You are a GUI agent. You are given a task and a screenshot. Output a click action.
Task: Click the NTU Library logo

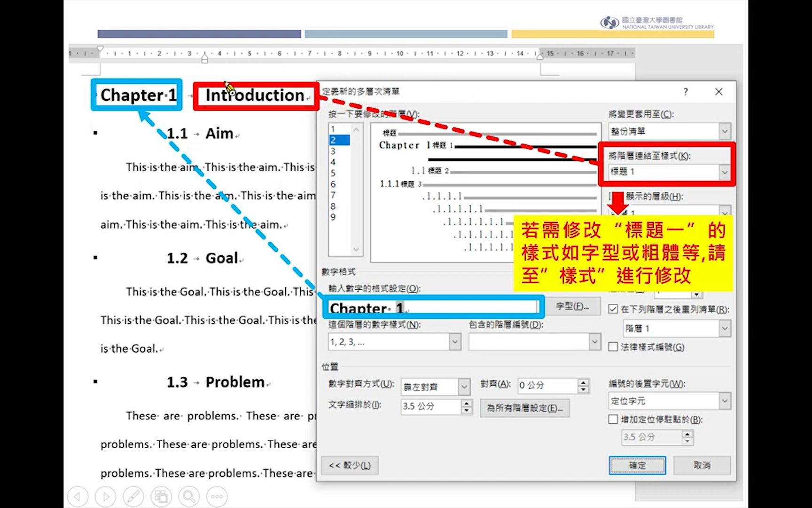point(656,23)
